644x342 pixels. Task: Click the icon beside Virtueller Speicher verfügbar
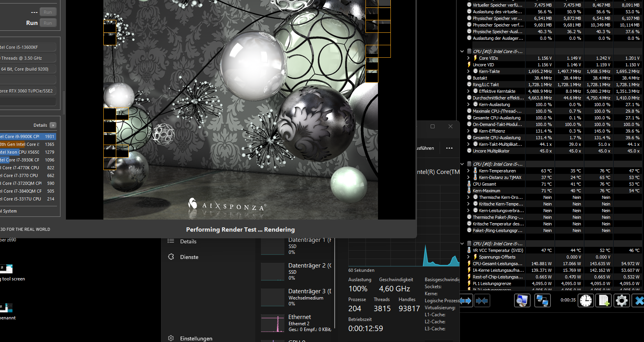(x=469, y=5)
